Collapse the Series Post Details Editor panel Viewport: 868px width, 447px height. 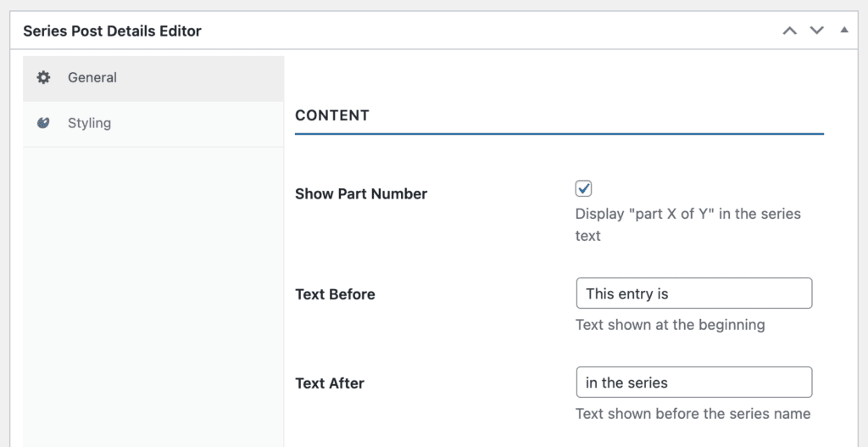tap(843, 31)
